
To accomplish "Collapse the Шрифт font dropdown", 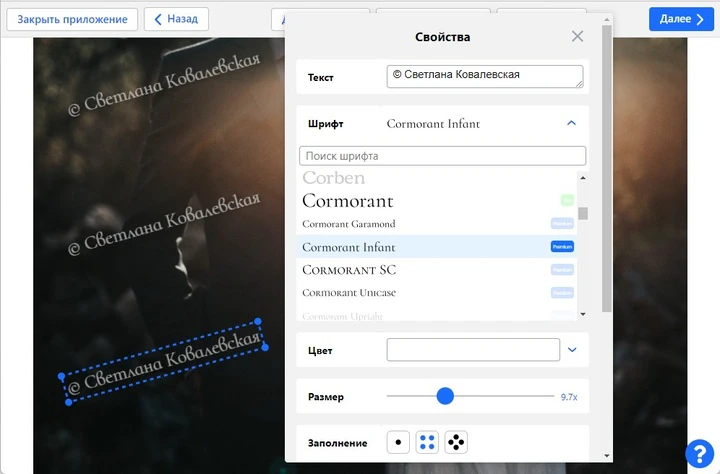I will (571, 123).
